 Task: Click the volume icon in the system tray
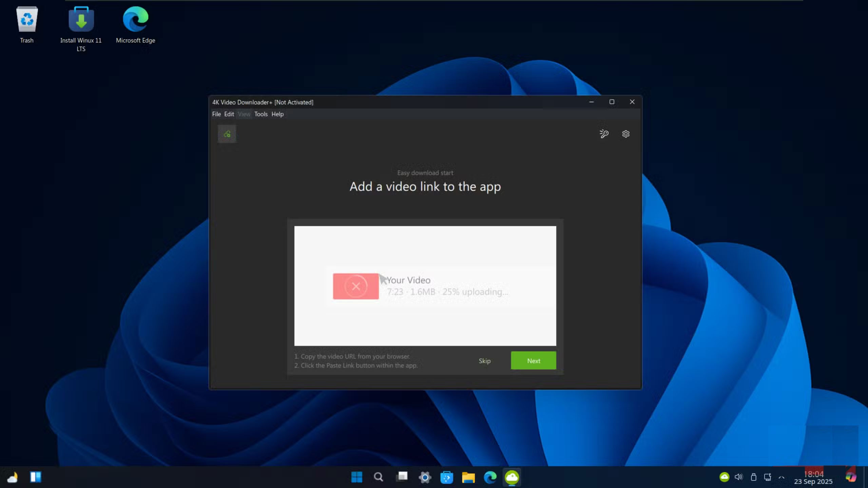click(x=738, y=477)
